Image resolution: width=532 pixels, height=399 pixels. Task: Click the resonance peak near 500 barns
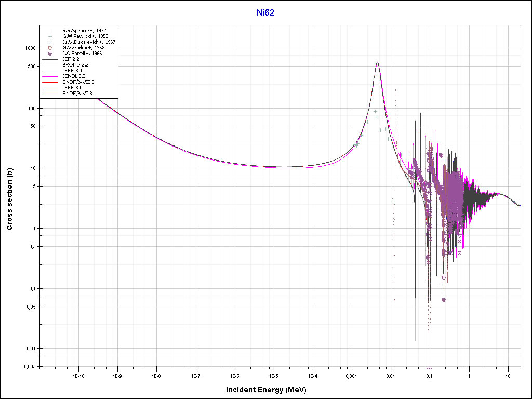[377, 63]
